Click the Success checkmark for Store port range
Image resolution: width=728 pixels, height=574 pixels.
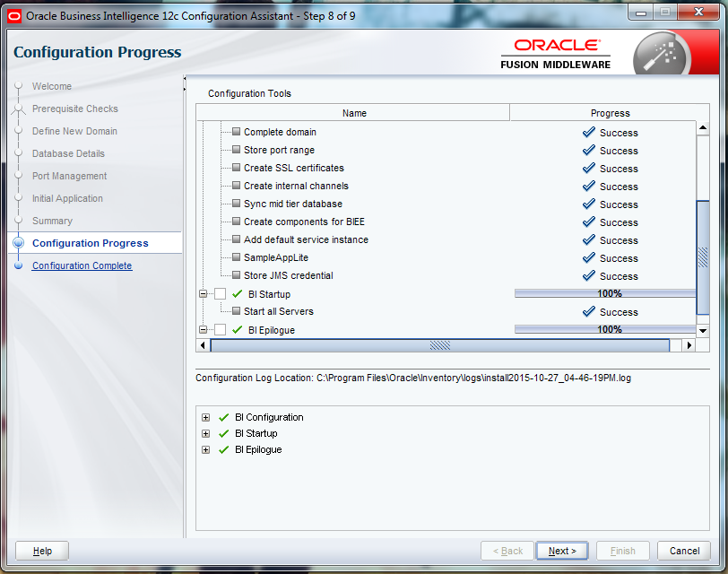(589, 151)
